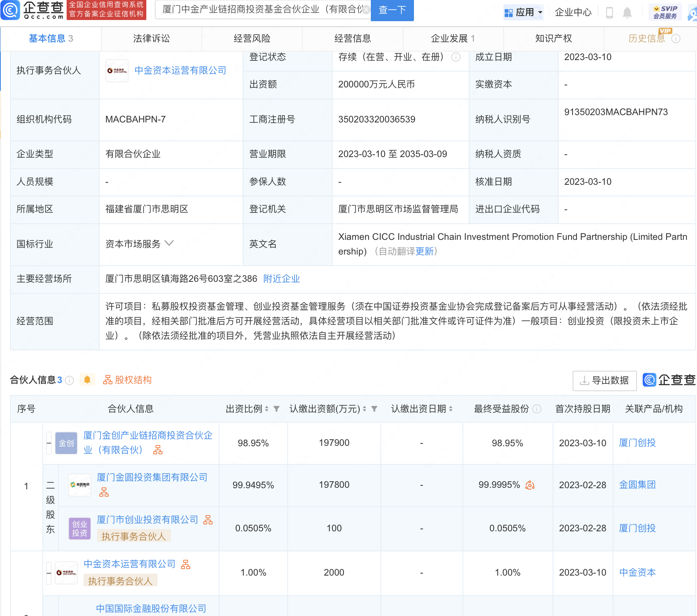Open 股权结构 chart
Image resolution: width=697 pixels, height=616 pixels.
click(127, 380)
